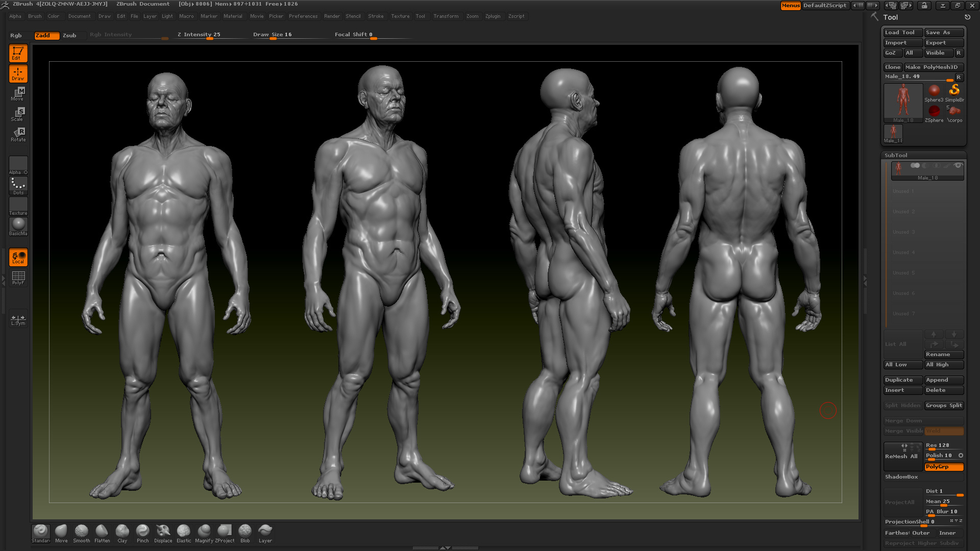This screenshot has width=980, height=551.
Task: Open the Dots stroke picker popup
Action: pyautogui.click(x=18, y=186)
